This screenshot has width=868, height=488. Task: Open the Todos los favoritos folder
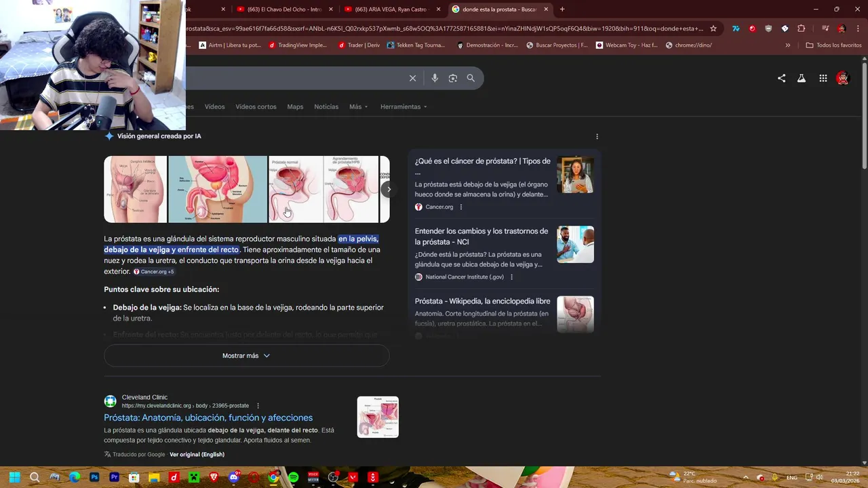point(833,45)
